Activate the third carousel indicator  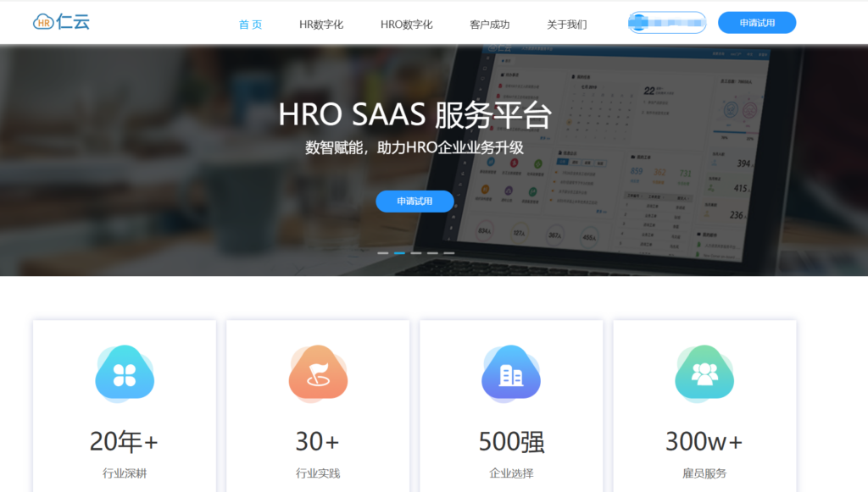click(415, 252)
